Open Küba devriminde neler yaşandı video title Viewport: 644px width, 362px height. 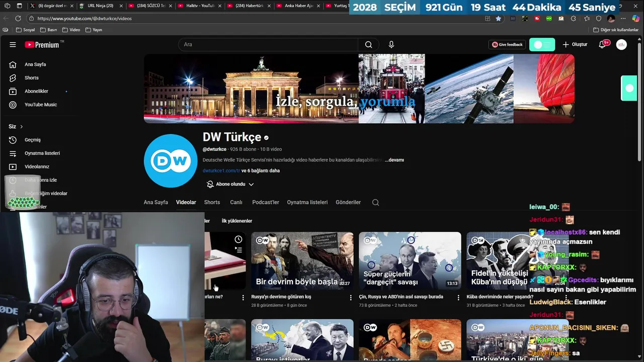pyautogui.click(x=500, y=297)
